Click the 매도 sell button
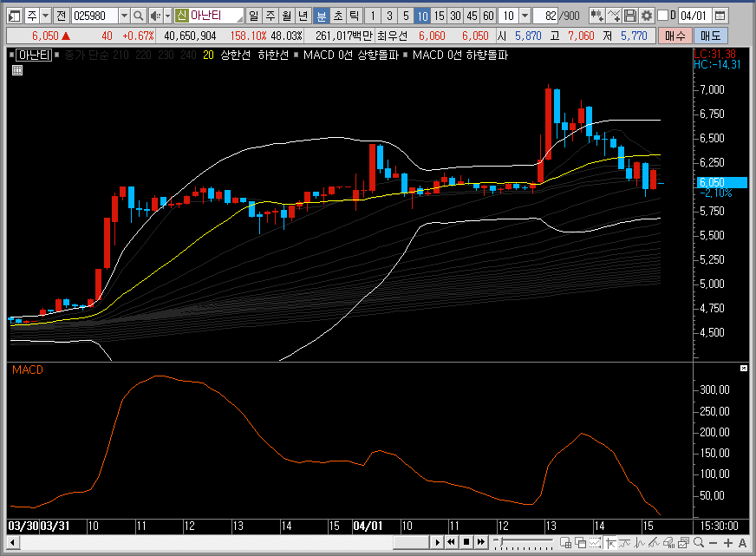 [711, 36]
